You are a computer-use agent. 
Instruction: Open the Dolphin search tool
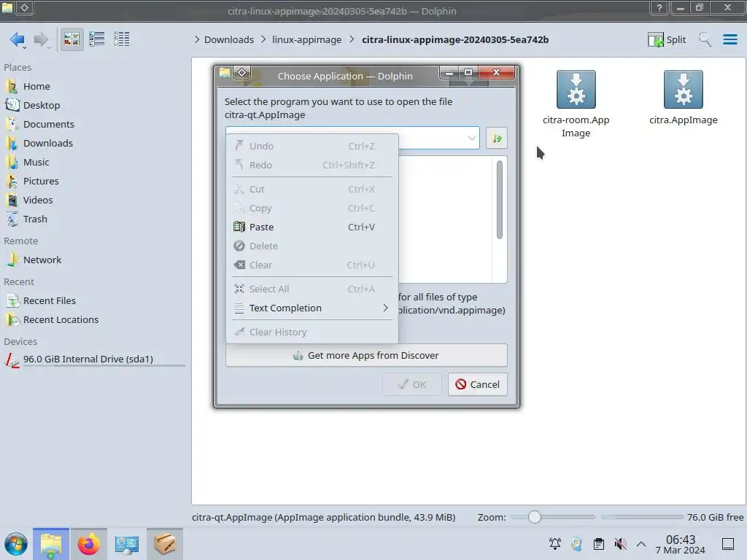pos(705,39)
